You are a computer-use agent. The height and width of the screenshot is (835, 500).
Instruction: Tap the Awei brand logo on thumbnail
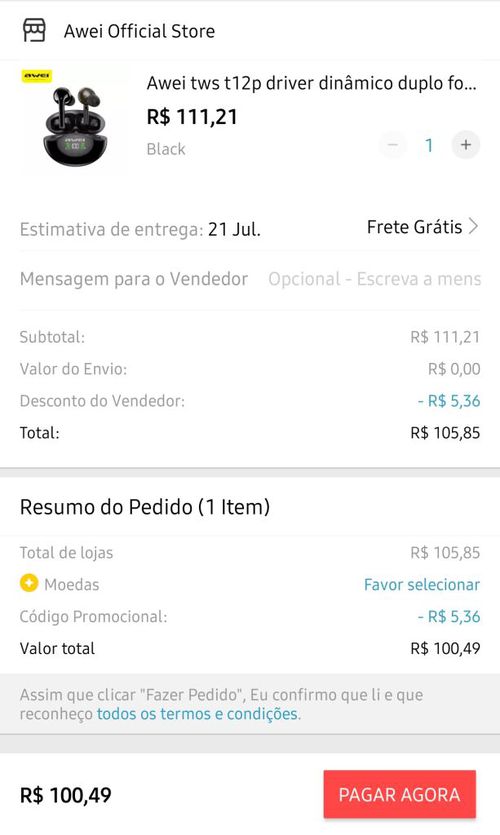click(37, 76)
